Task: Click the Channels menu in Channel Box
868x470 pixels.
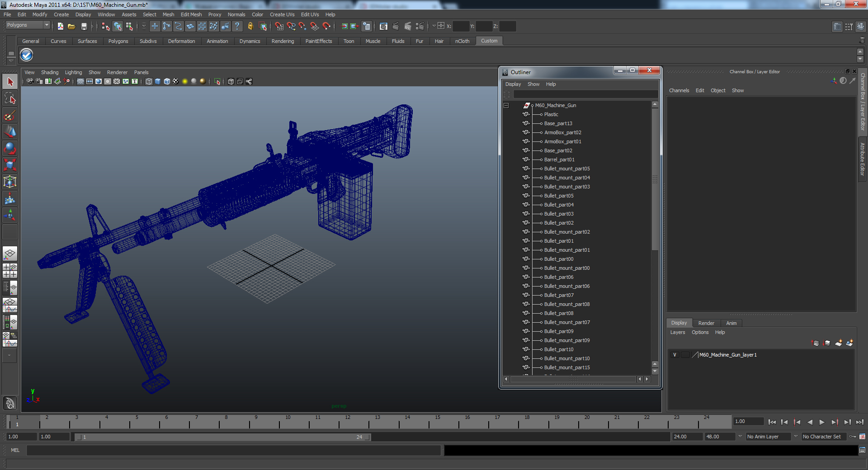Action: tap(679, 90)
